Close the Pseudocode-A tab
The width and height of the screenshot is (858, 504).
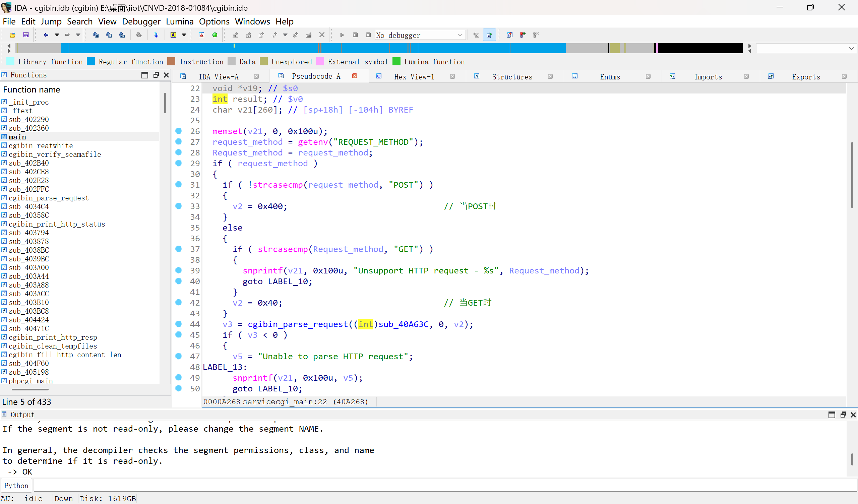tap(355, 76)
